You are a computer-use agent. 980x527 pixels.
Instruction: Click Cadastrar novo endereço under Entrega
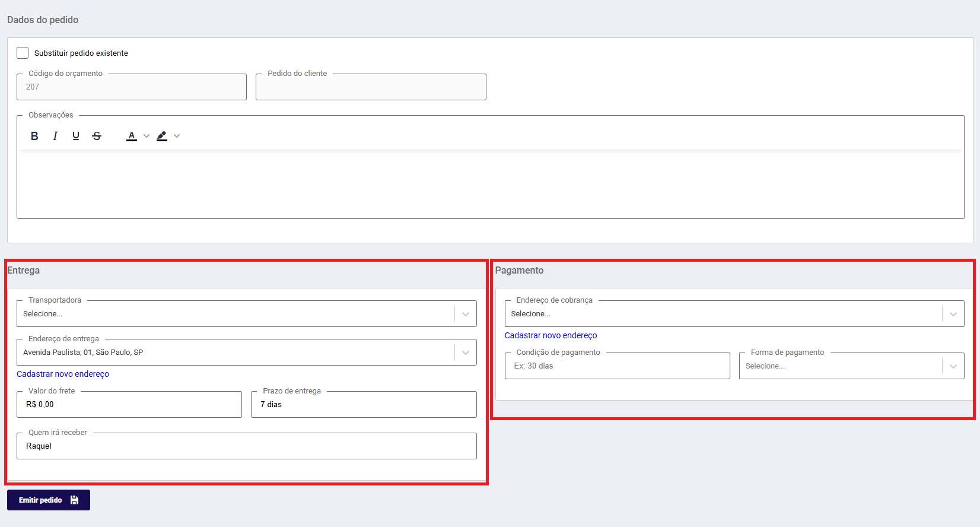point(63,374)
